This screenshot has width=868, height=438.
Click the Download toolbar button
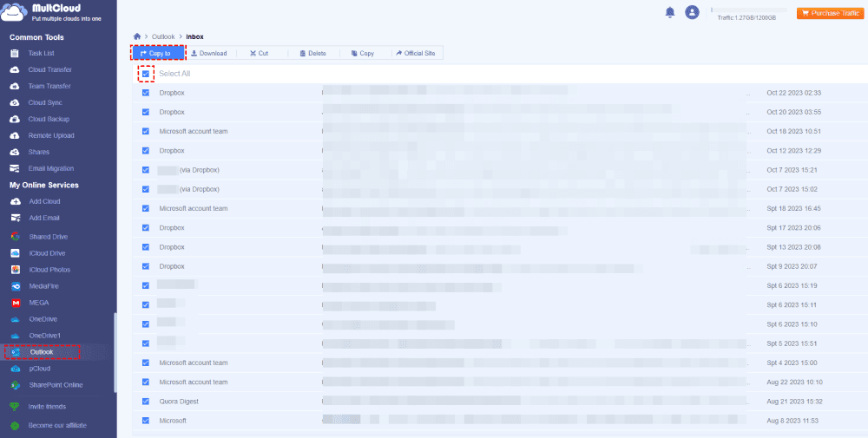pos(209,53)
